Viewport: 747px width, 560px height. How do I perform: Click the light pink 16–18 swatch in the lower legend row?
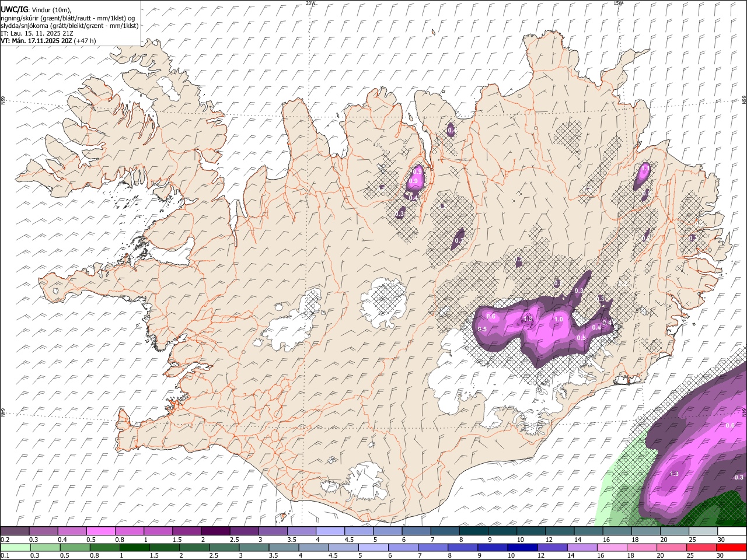[x=612, y=547]
